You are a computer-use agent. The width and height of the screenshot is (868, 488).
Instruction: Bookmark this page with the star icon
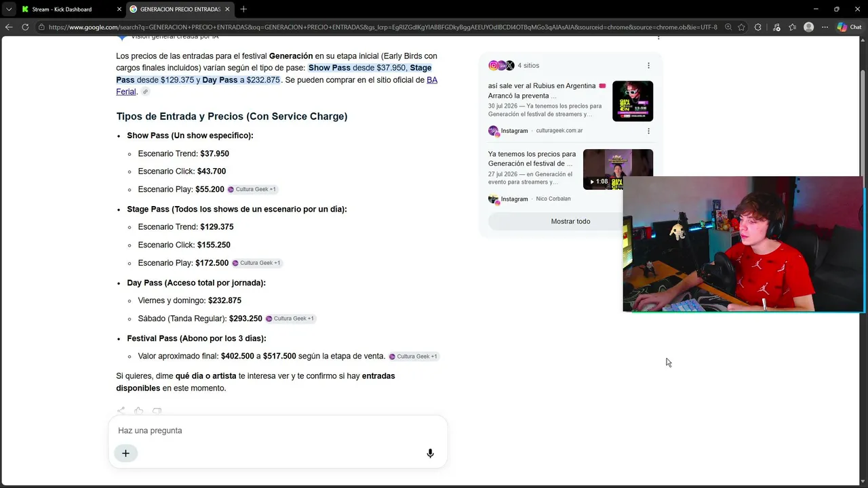[x=742, y=27]
